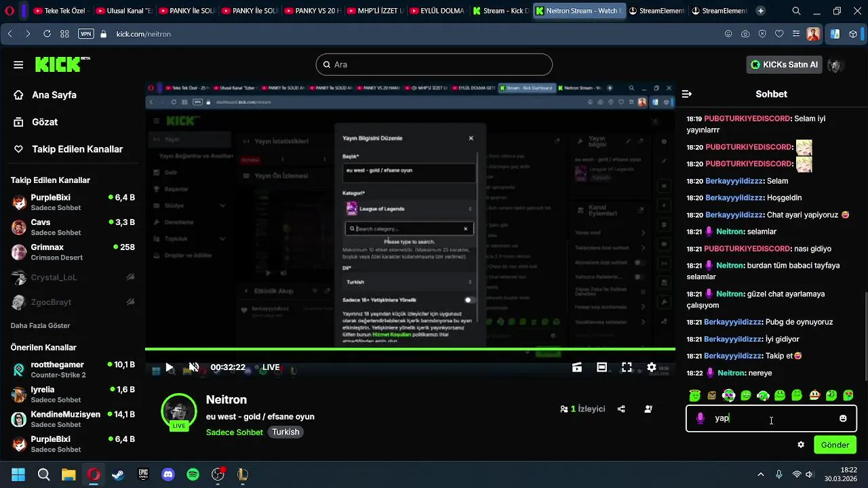Toggle theater mode in the player
Screen dimensions: 868x488
point(601,367)
